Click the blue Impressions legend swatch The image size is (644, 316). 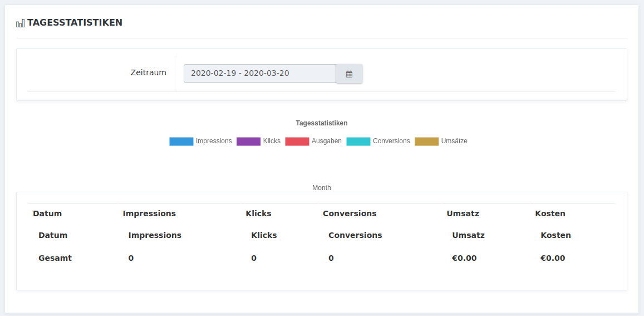pyautogui.click(x=181, y=142)
